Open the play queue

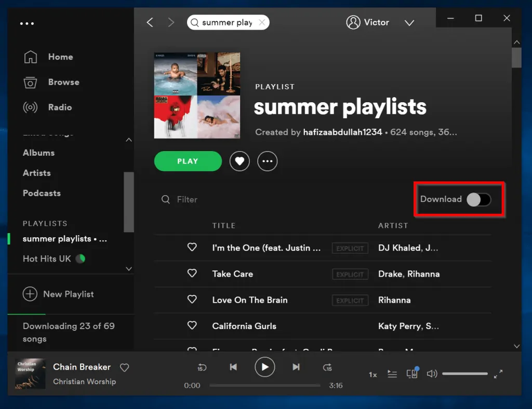[x=392, y=373]
